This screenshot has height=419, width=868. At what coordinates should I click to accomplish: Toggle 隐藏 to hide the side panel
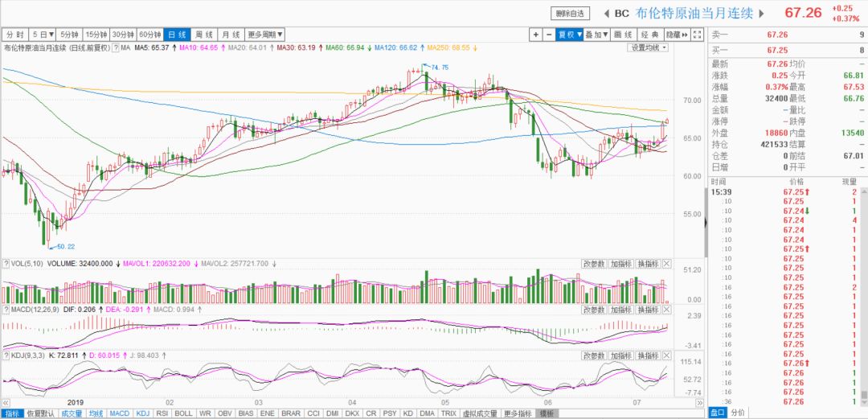click(x=675, y=35)
